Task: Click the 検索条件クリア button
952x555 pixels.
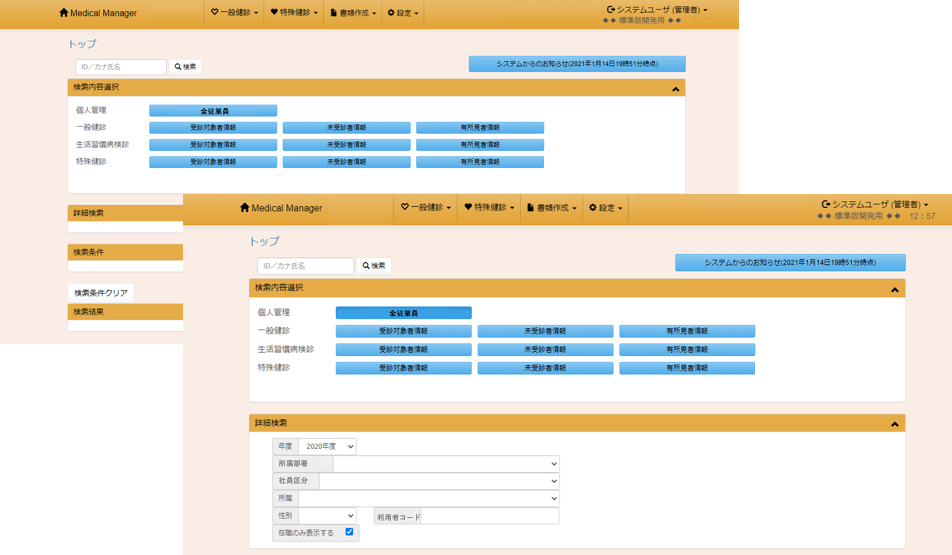Action: [x=100, y=293]
